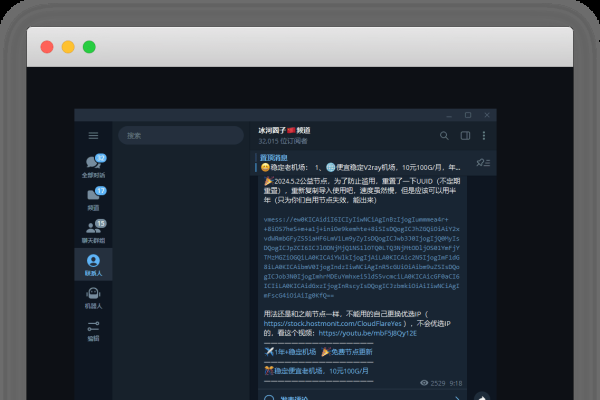The width and height of the screenshot is (600, 400).
Task: Open the three-dot channel options menu
Action: click(484, 136)
